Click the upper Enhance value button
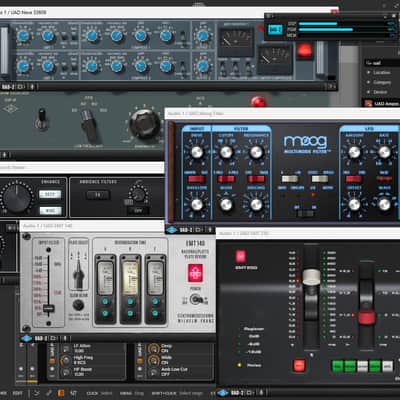Image resolution: width=400 pixels, height=400 pixels. [x=50, y=194]
